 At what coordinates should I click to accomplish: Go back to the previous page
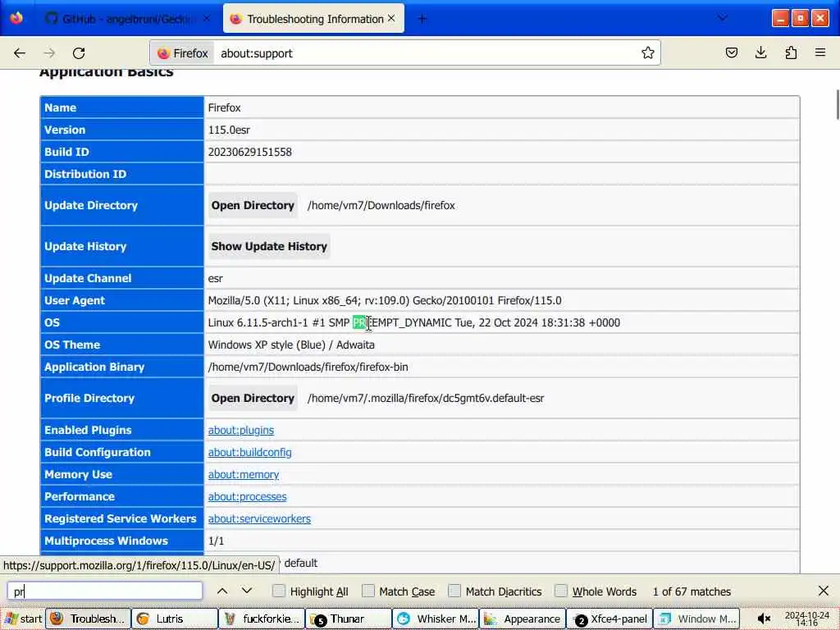pos(20,53)
